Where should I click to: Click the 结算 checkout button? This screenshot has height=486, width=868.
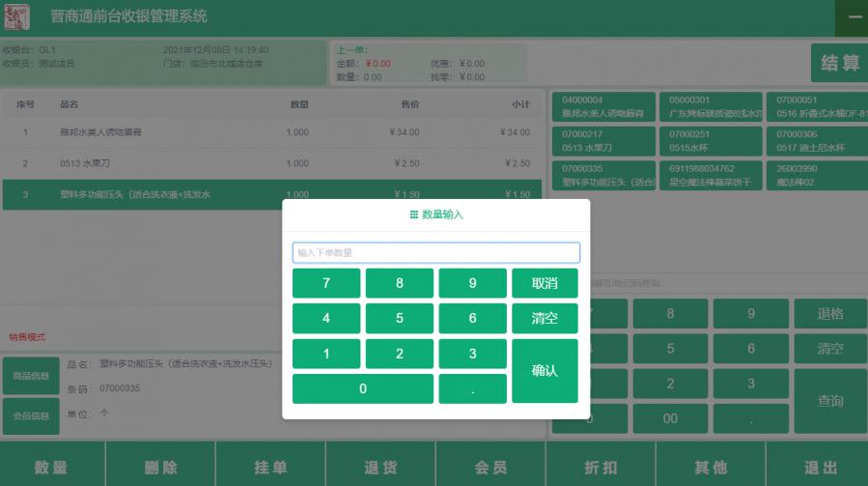point(839,64)
